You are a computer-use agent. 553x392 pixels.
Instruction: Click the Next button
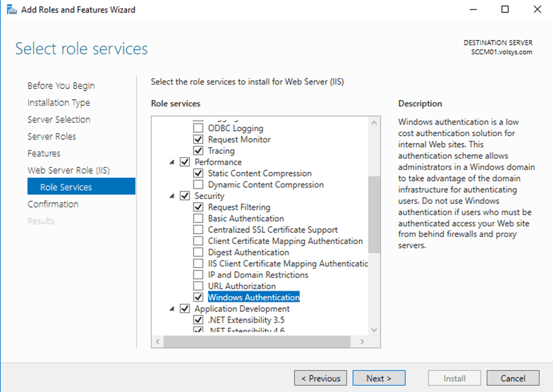pos(379,378)
